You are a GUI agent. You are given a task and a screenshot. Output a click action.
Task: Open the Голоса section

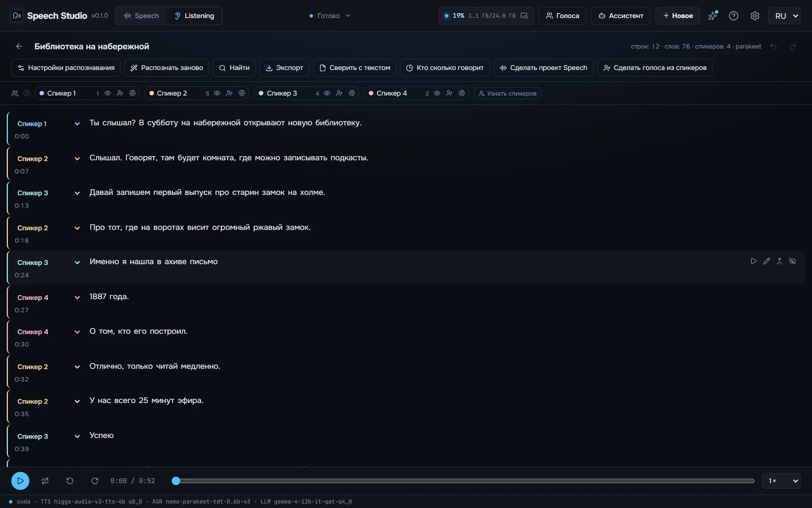pyautogui.click(x=562, y=16)
